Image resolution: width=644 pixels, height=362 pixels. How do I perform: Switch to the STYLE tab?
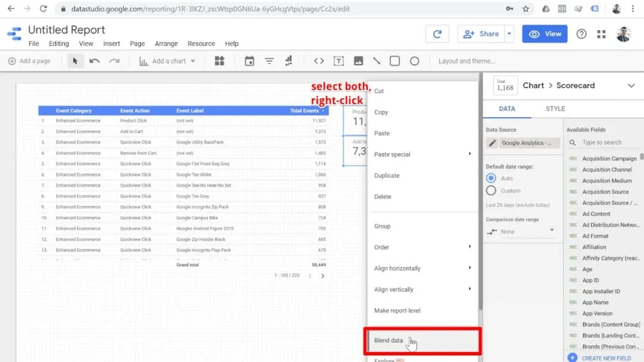coord(556,108)
